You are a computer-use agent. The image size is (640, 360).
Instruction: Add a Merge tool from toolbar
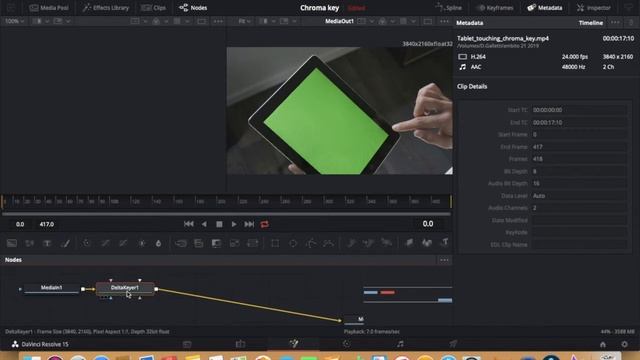point(181,243)
